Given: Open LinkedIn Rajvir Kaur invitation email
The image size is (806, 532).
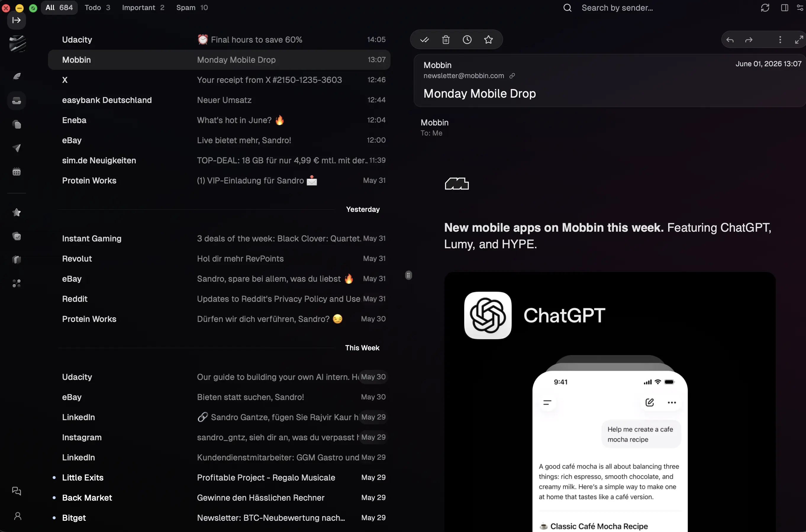Looking at the screenshot, I should [x=219, y=417].
